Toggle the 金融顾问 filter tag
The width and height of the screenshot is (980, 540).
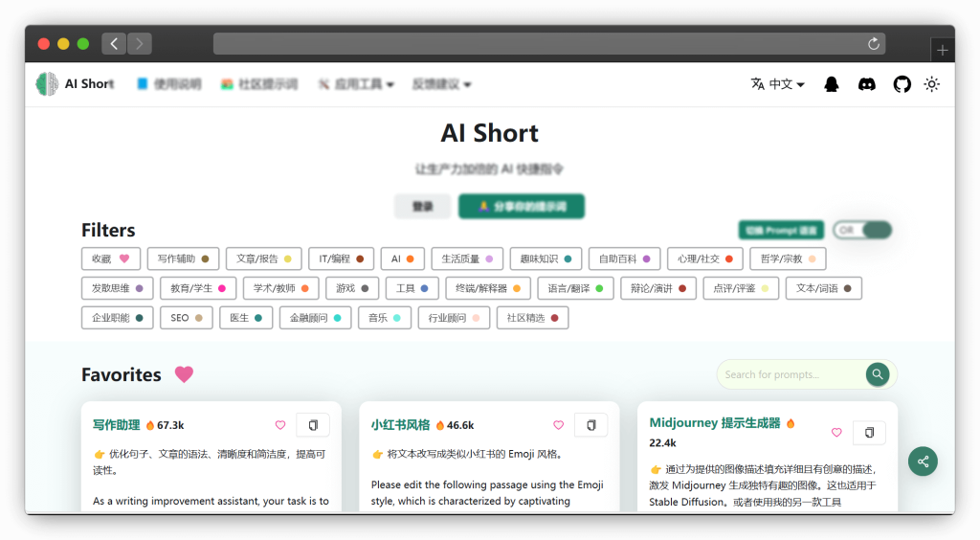[x=315, y=318]
